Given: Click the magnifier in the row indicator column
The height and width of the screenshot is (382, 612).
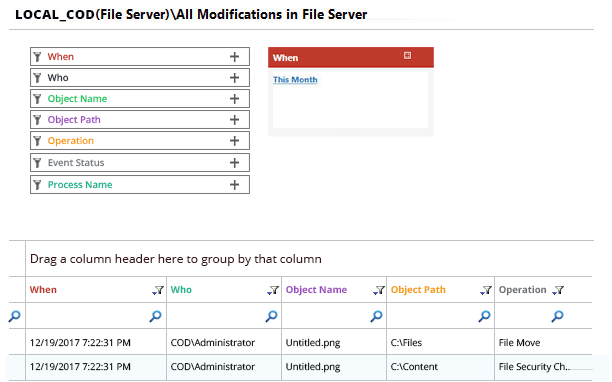Looking at the screenshot, I should click(x=14, y=316).
